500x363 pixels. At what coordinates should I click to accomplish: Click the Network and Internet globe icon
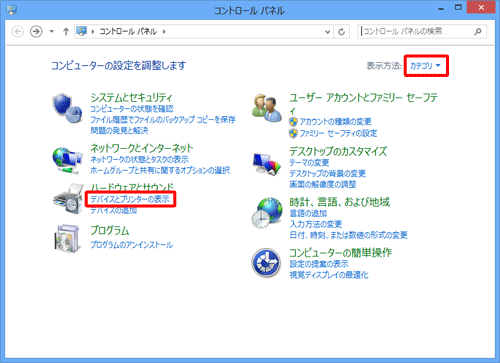[67, 161]
